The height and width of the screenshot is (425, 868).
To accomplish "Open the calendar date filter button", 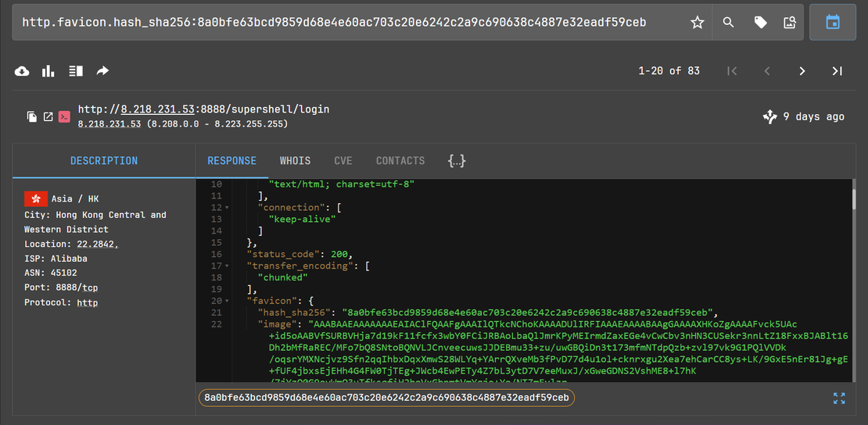I will click(833, 23).
